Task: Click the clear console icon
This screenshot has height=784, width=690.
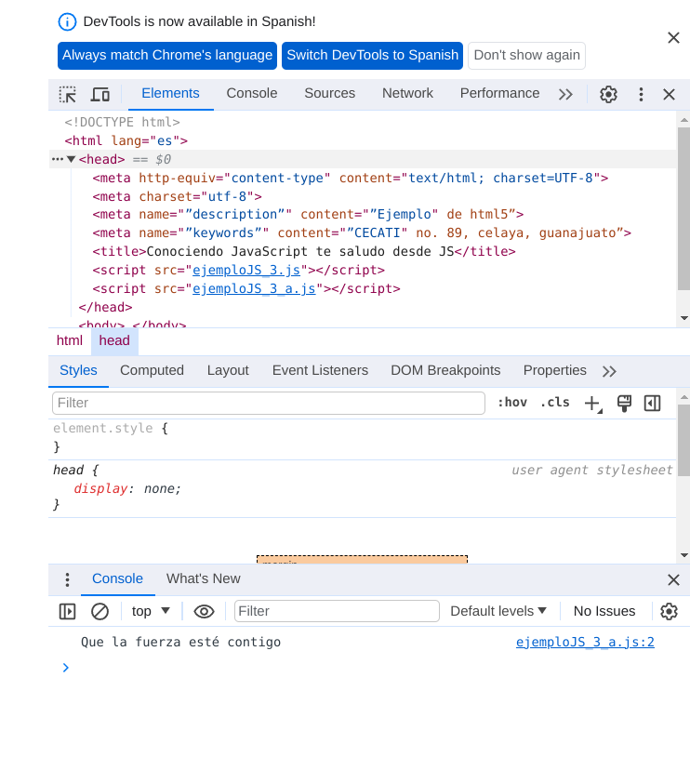Action: 100,611
